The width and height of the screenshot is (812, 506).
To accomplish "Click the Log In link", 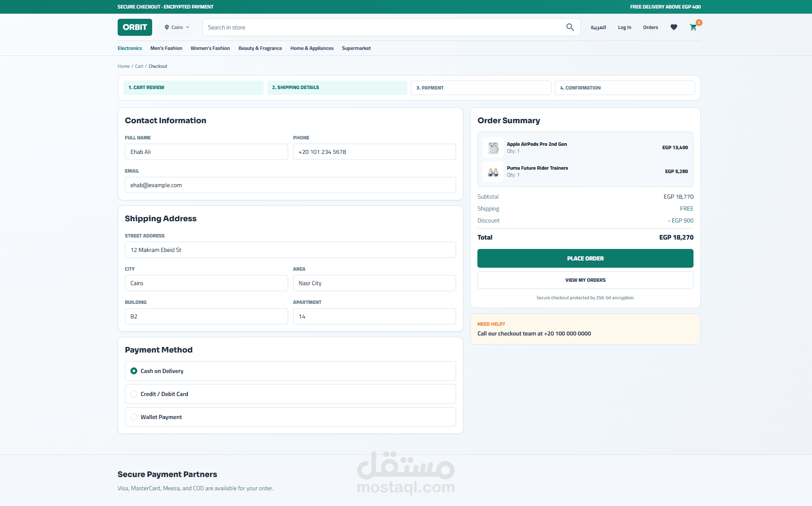I will (624, 27).
